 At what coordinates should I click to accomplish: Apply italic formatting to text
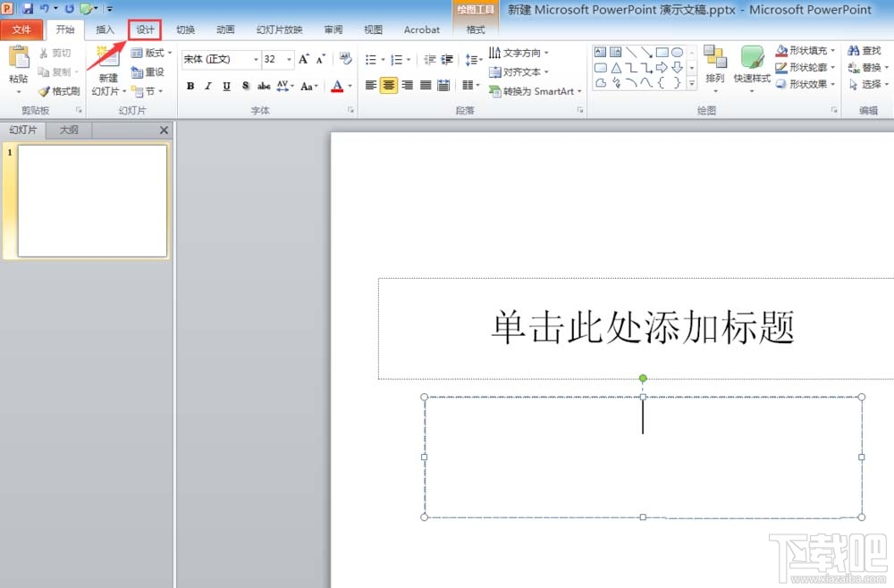click(x=207, y=86)
